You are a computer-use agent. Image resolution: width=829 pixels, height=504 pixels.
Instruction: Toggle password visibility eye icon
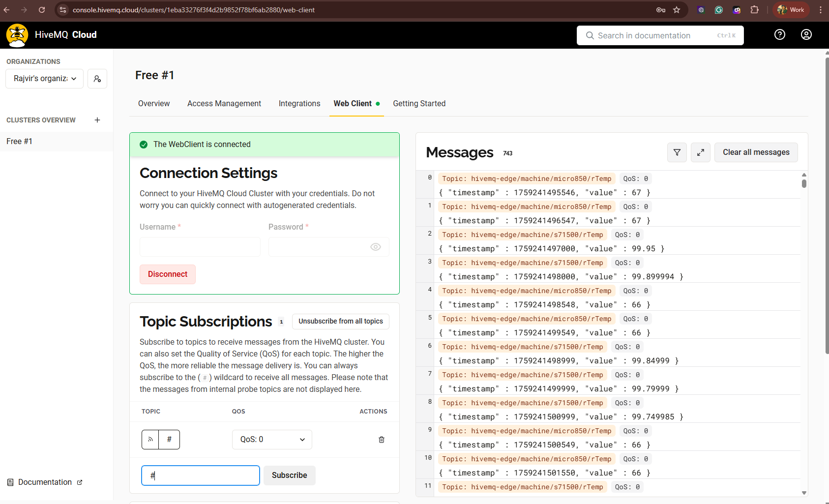pyautogui.click(x=375, y=247)
